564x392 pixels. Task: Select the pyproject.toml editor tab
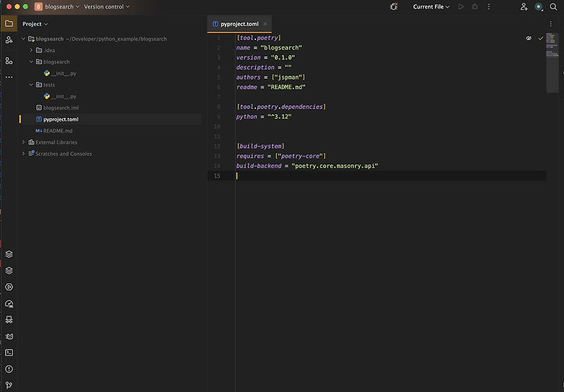(x=239, y=24)
